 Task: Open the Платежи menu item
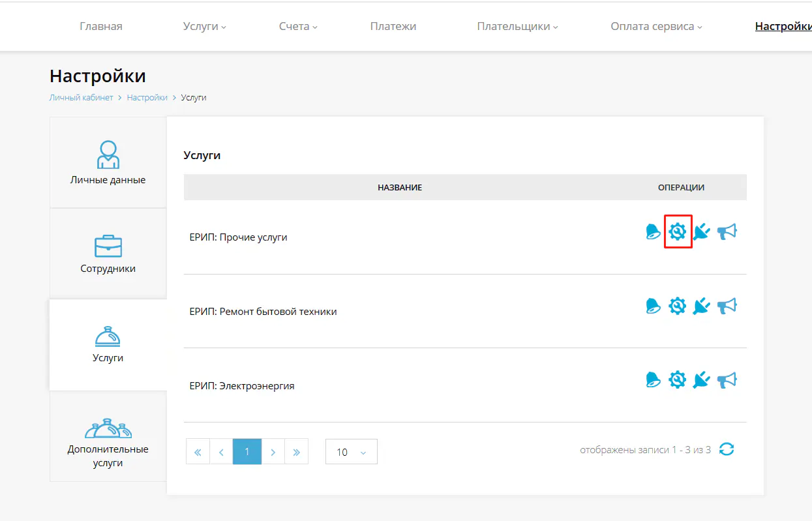tap(393, 27)
